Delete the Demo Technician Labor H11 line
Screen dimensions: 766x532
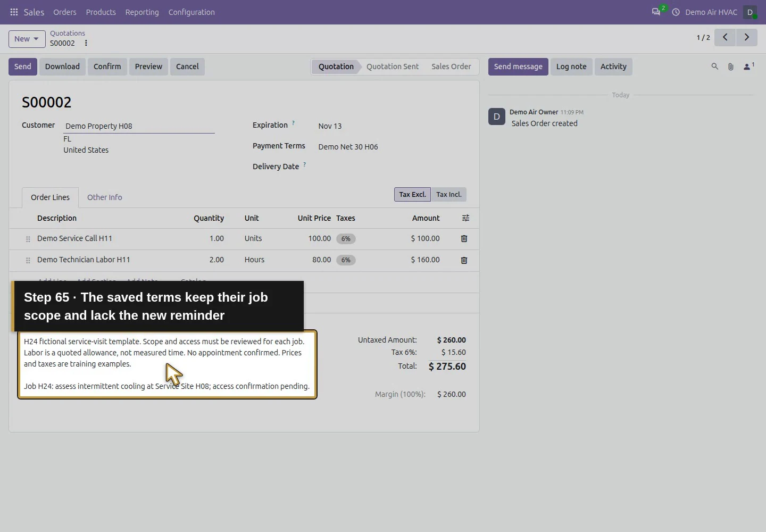[x=464, y=260]
